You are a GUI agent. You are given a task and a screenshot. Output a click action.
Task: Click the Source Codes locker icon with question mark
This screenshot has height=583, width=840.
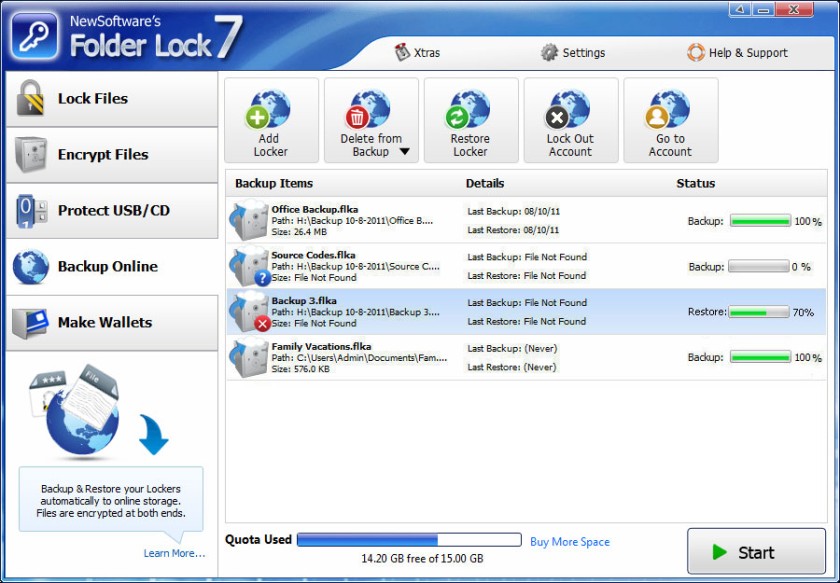click(249, 266)
